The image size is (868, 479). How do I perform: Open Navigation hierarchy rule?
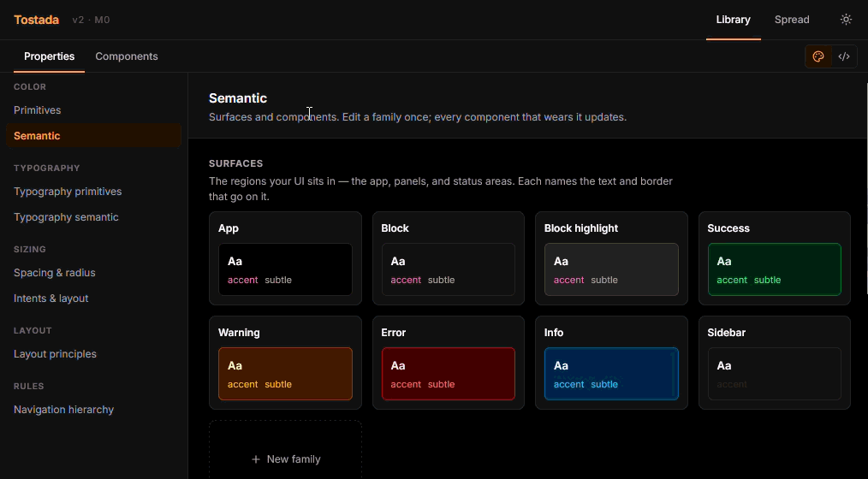[x=93, y=410]
